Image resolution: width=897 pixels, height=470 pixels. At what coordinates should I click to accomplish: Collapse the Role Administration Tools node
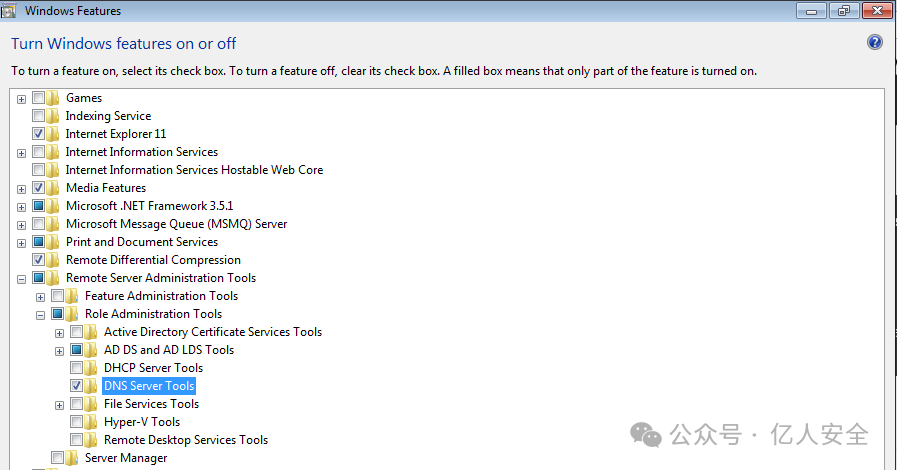click(x=40, y=315)
